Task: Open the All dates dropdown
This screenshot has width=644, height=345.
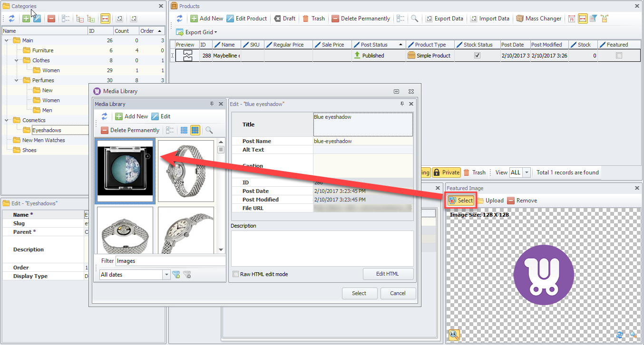Action: [166, 275]
